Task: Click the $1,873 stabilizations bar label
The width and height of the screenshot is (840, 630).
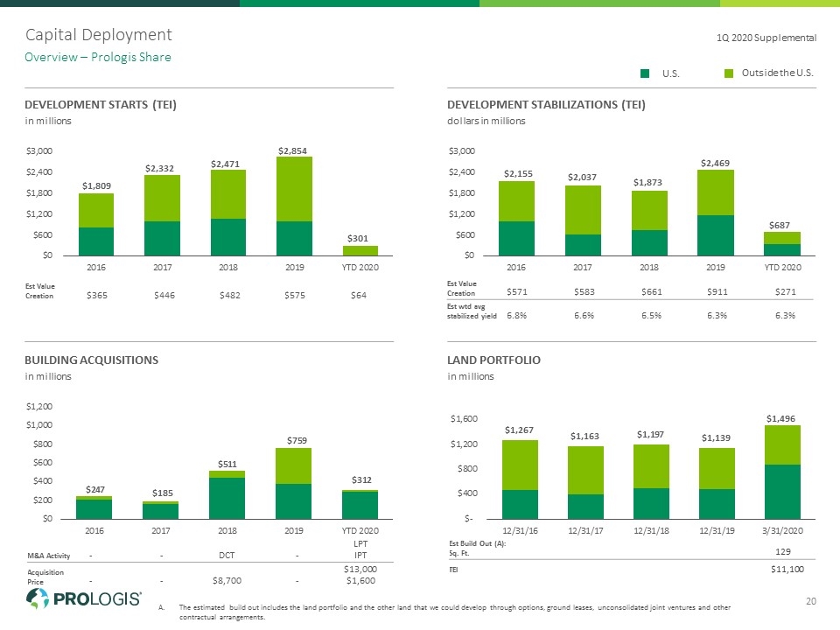Action: point(647,183)
